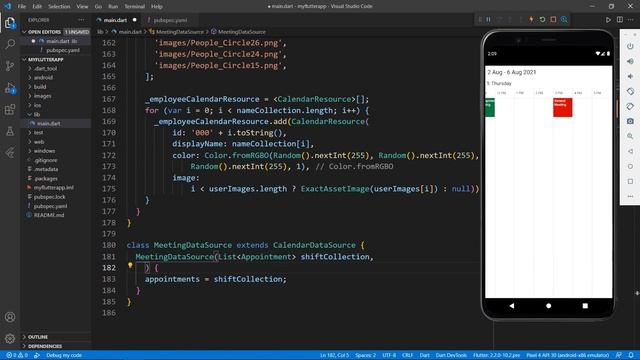Image resolution: width=640 pixels, height=360 pixels.
Task: Select the main.dart editor tab
Action: [115, 20]
